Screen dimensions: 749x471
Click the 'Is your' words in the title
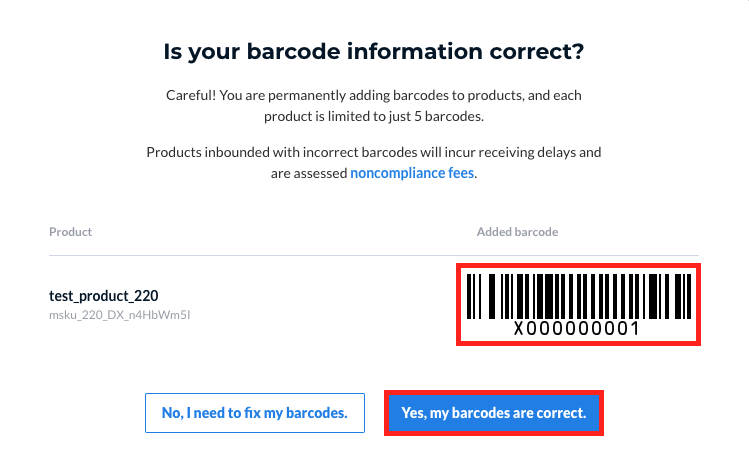pos(201,52)
